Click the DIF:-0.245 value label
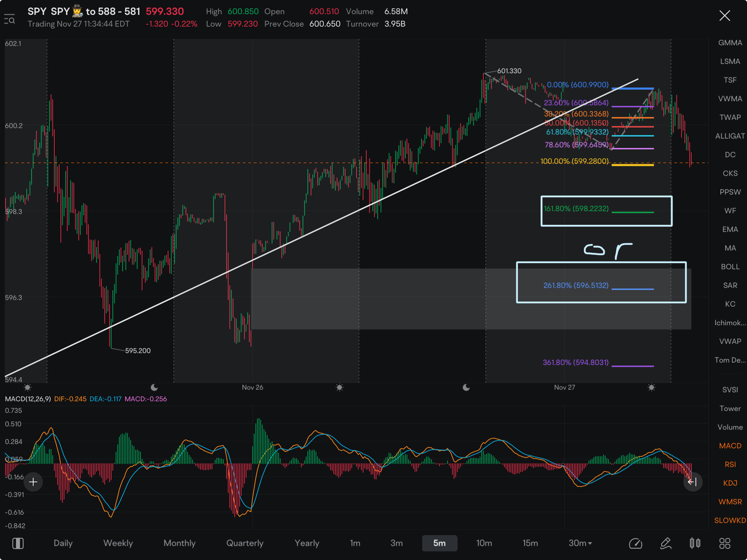 70,399
